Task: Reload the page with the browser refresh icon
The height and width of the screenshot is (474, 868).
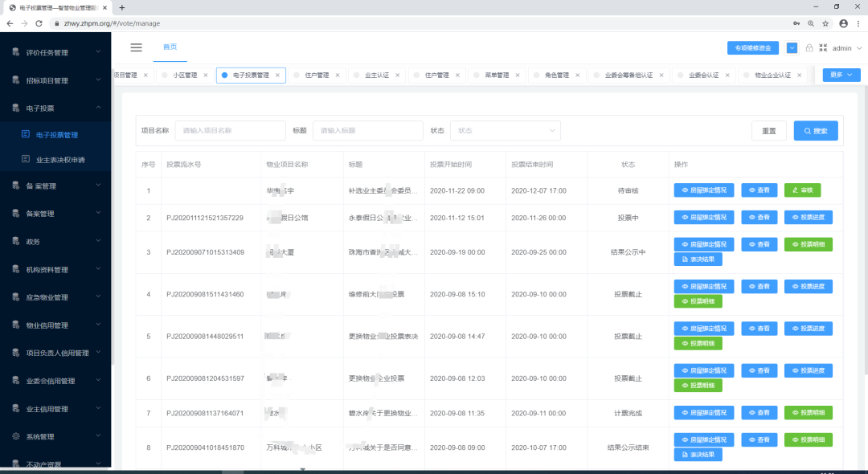Action: (x=38, y=23)
